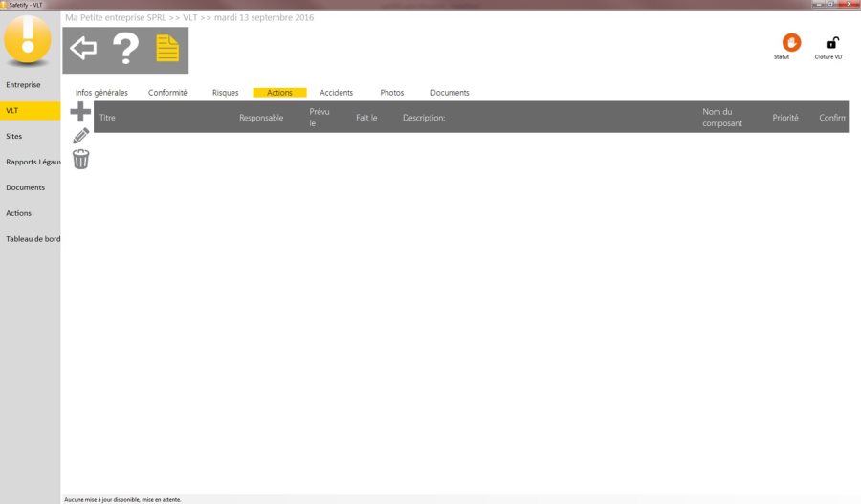The height and width of the screenshot is (504, 861).
Task: Open the yellow document report icon
Action: point(167,49)
